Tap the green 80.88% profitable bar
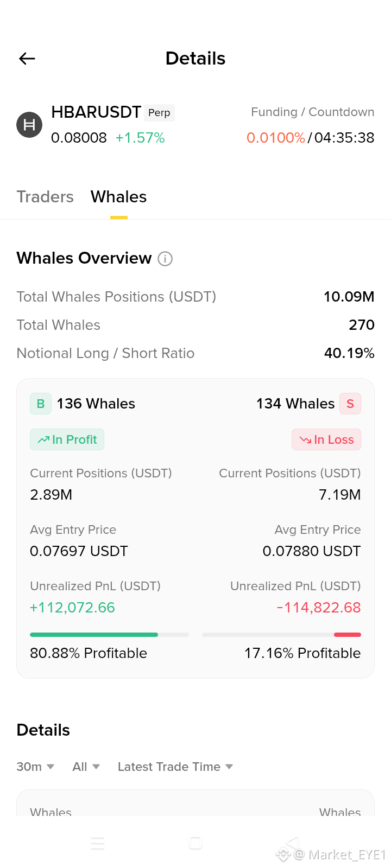391x868 pixels. 94,635
